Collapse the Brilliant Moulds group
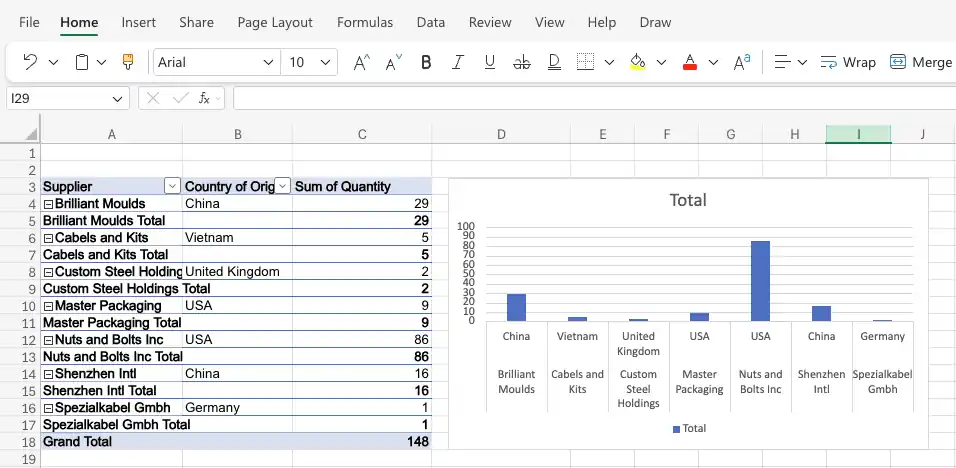Viewport: 956px width, 468px height. (48, 204)
